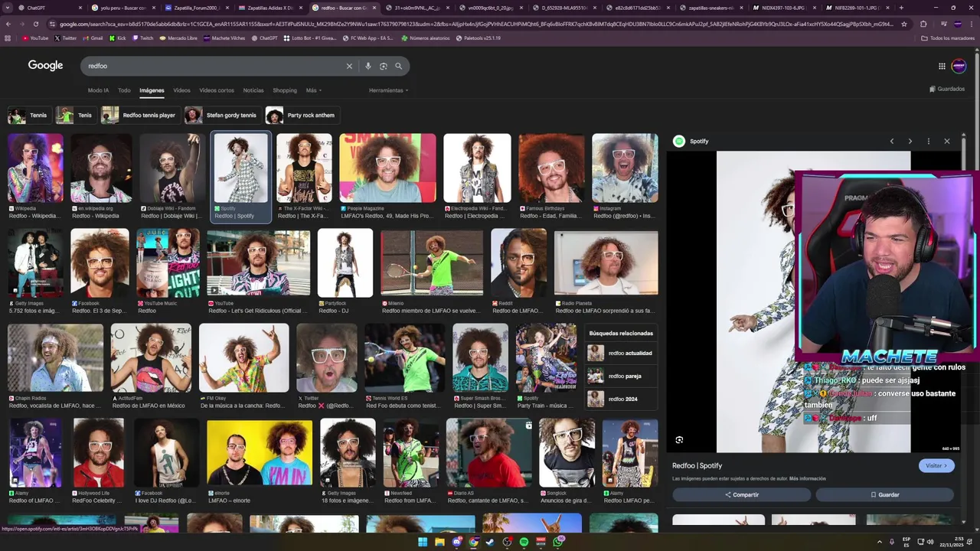Switch to the Modo IA tab

tap(98, 90)
